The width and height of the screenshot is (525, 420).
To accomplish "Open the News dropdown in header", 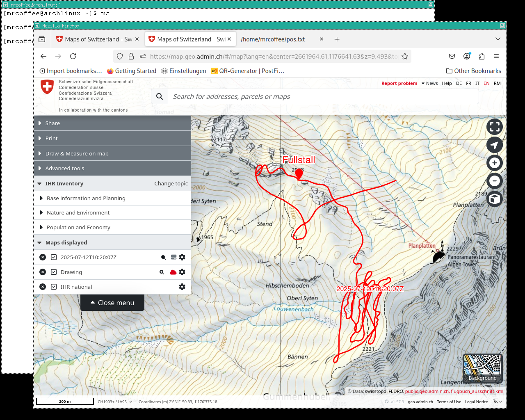I will [x=429, y=83].
